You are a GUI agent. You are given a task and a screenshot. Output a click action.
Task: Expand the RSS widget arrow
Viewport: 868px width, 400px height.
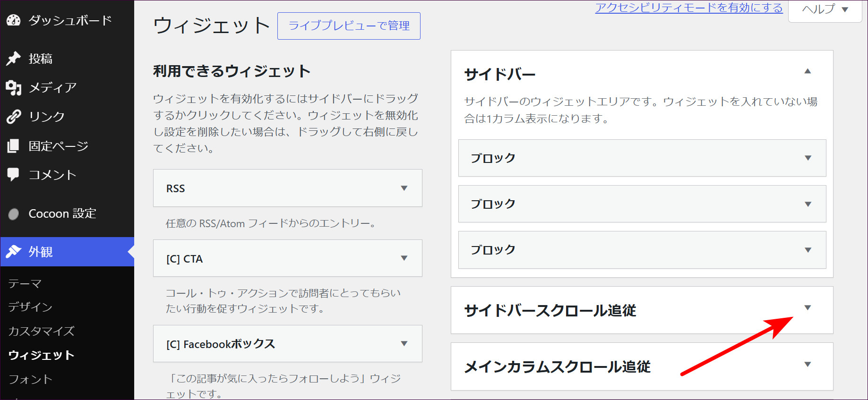coord(404,188)
